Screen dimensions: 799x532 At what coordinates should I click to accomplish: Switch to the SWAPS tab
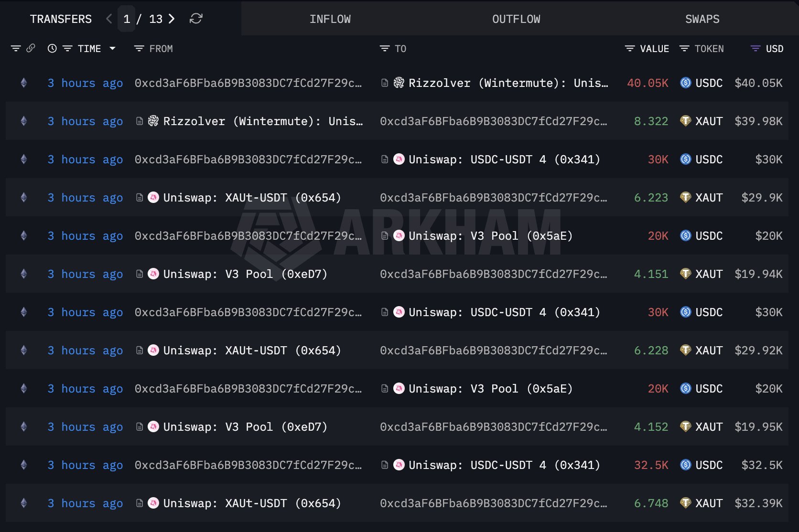click(702, 19)
